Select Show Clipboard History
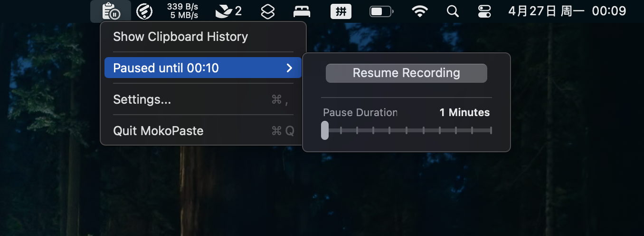 180,37
